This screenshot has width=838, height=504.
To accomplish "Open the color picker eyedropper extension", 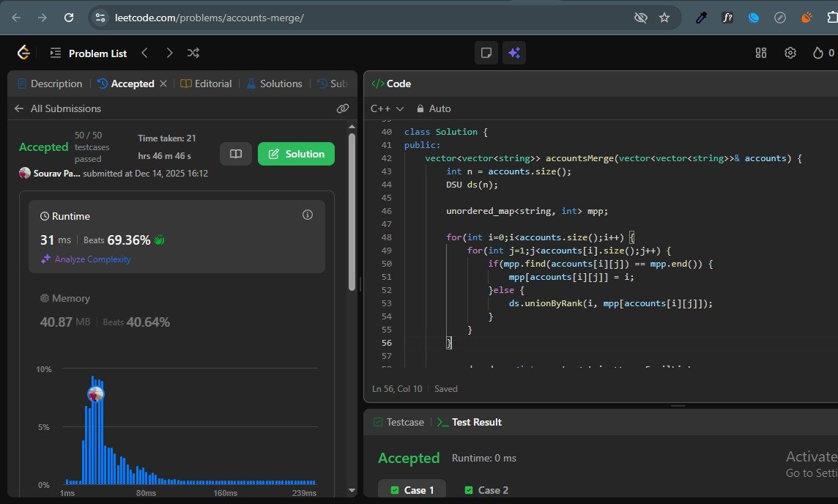I will point(700,18).
